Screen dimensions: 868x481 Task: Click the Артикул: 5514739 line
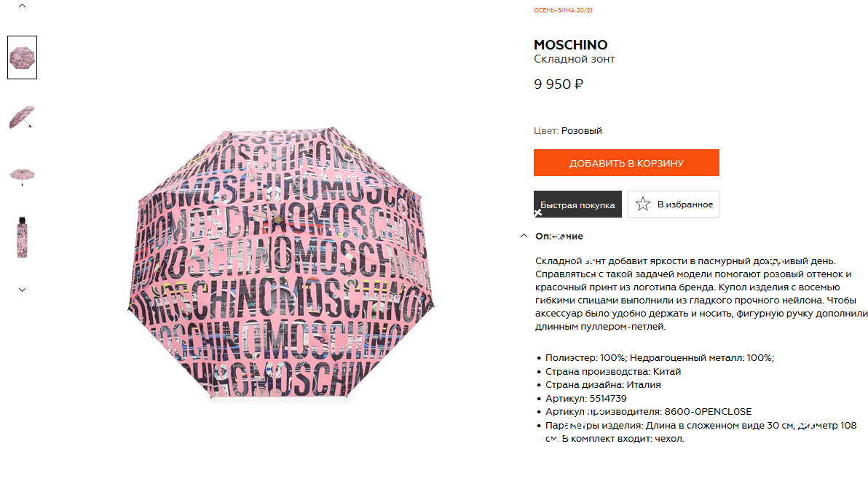[x=585, y=399]
